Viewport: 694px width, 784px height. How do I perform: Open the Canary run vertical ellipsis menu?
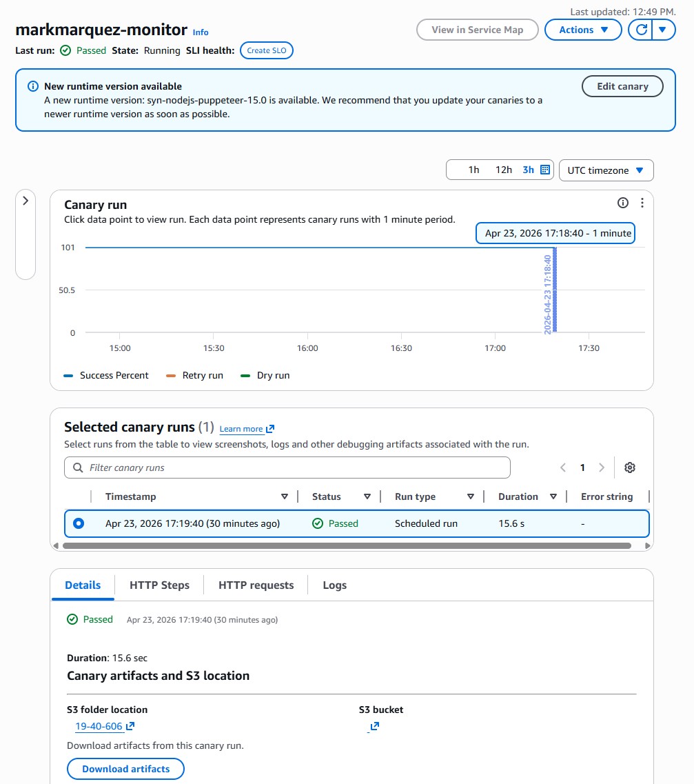pyautogui.click(x=642, y=203)
